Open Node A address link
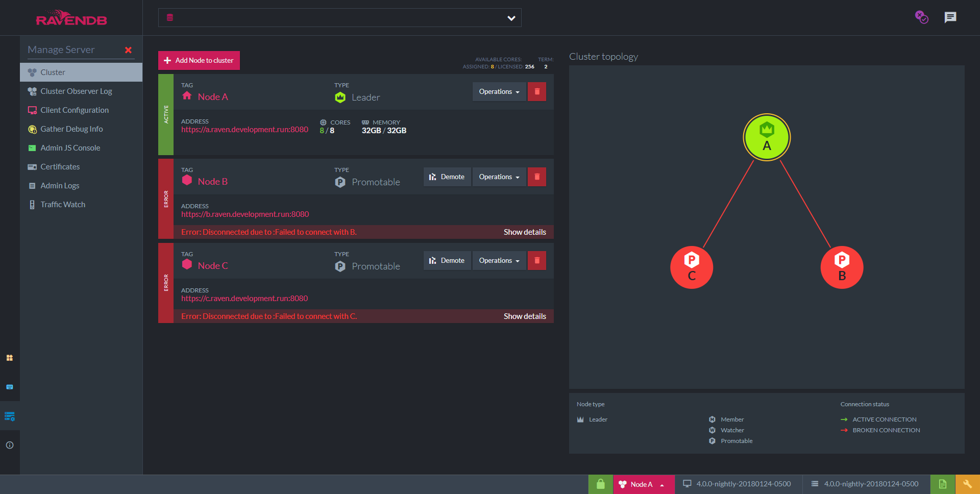The image size is (980, 494). click(x=244, y=130)
